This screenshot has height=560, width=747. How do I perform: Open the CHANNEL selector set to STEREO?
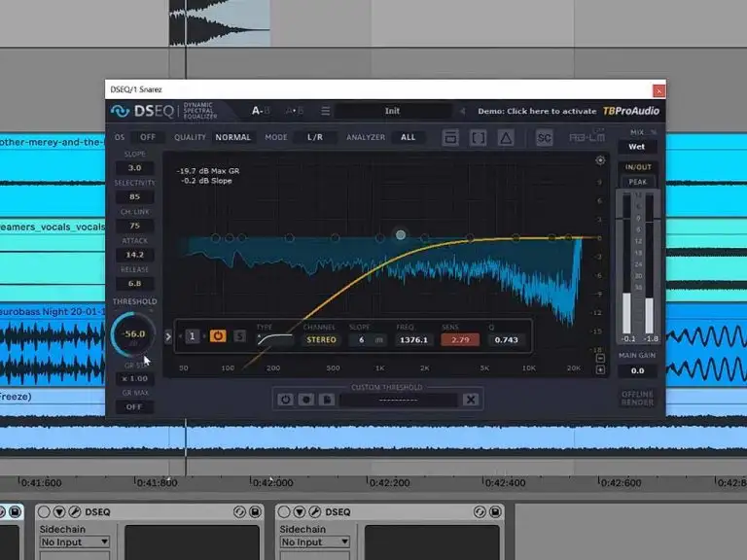point(322,340)
